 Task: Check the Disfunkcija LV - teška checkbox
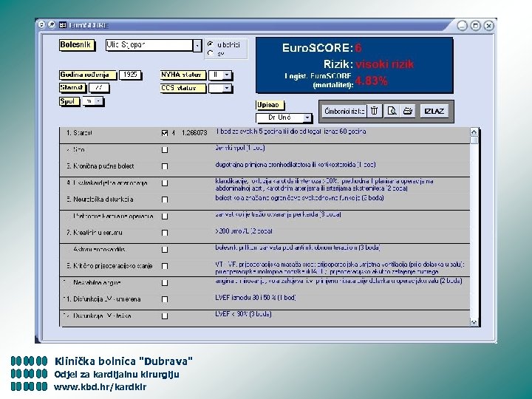[x=165, y=316]
